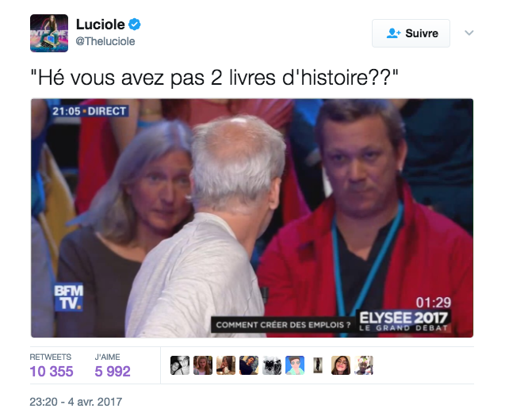Open the @Theluciole handle link
This screenshot has width=505, height=420.
(105, 41)
